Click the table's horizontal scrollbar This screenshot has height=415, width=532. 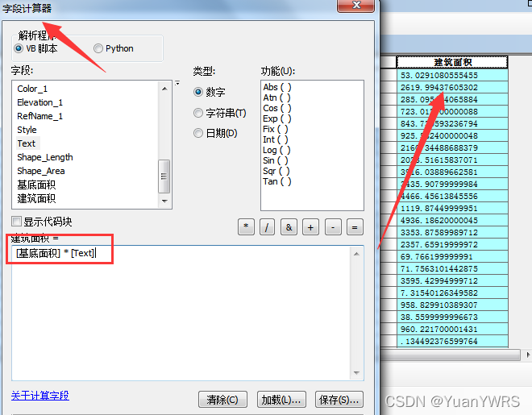pyautogui.click(x=451, y=355)
